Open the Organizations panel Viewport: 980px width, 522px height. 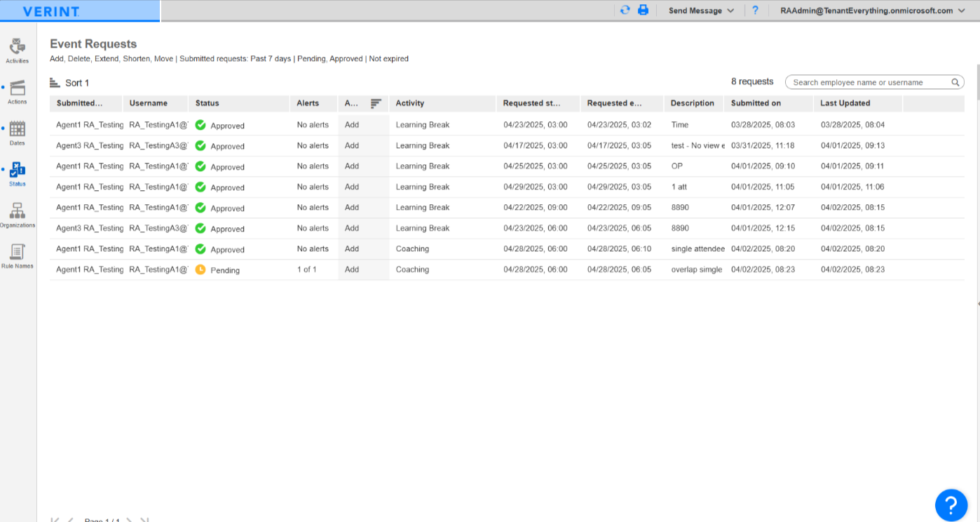(17, 214)
